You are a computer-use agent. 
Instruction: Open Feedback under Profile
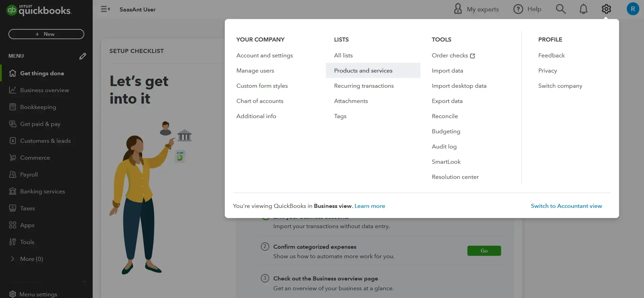tap(551, 55)
